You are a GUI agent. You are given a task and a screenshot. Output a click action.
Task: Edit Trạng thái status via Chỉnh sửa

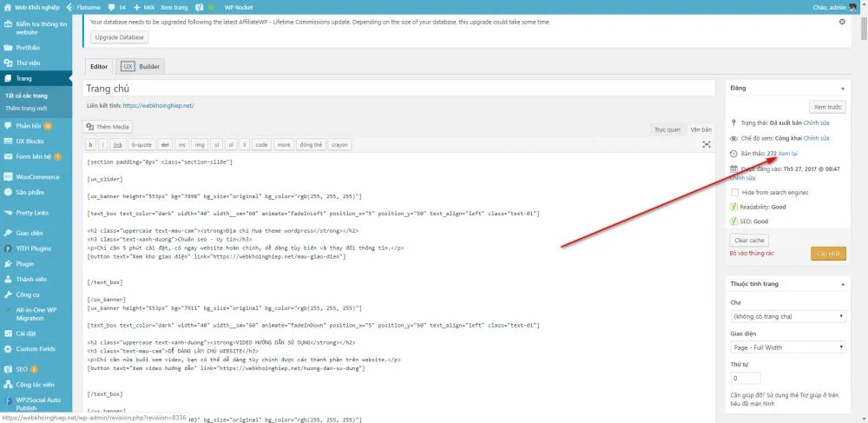[x=817, y=123]
